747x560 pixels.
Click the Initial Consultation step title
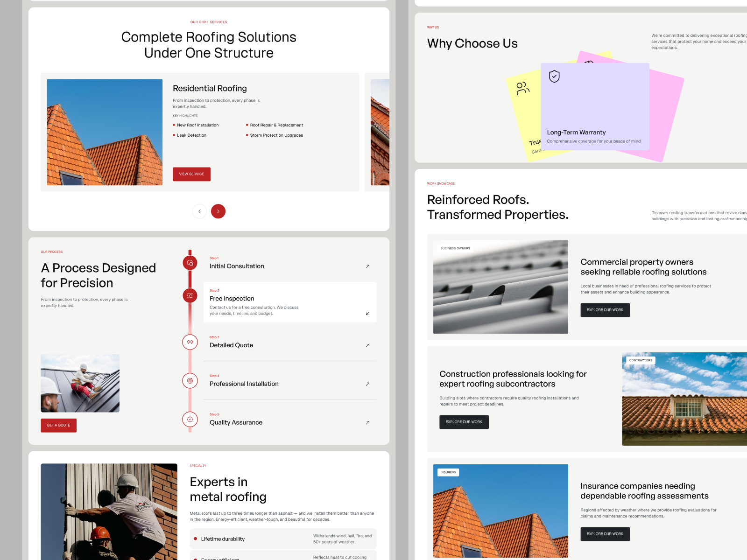pos(237,266)
